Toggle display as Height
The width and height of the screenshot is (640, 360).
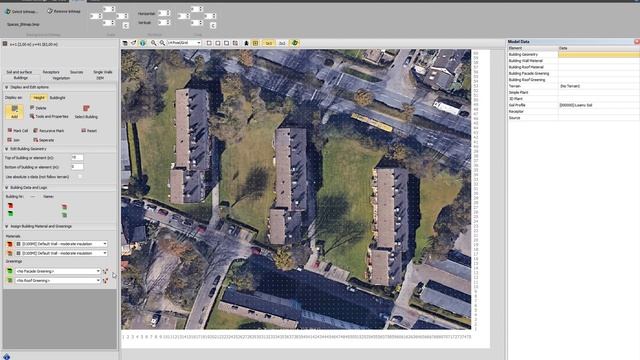(x=39, y=98)
